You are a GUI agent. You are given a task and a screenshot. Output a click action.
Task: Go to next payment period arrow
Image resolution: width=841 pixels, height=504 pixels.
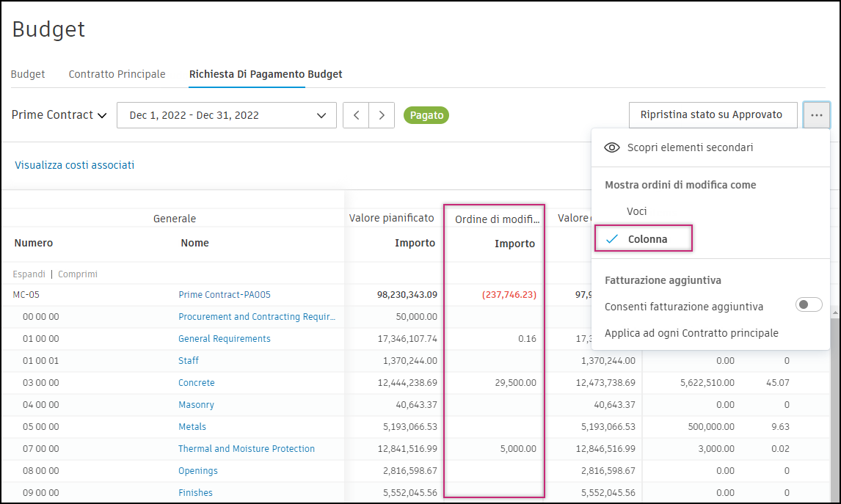click(382, 115)
